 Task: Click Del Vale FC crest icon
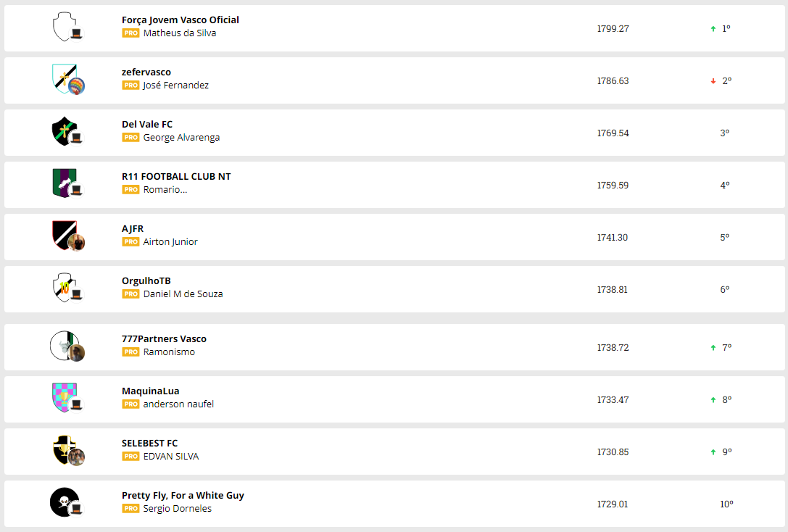(x=63, y=130)
